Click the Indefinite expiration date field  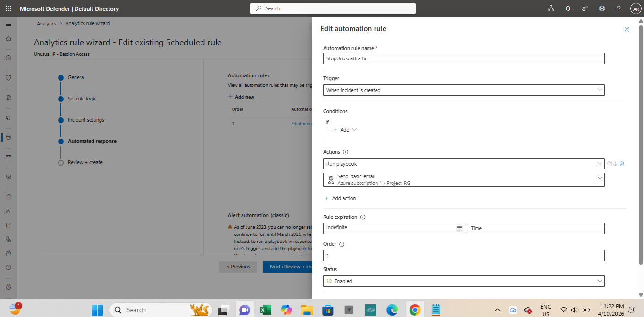[x=394, y=228]
